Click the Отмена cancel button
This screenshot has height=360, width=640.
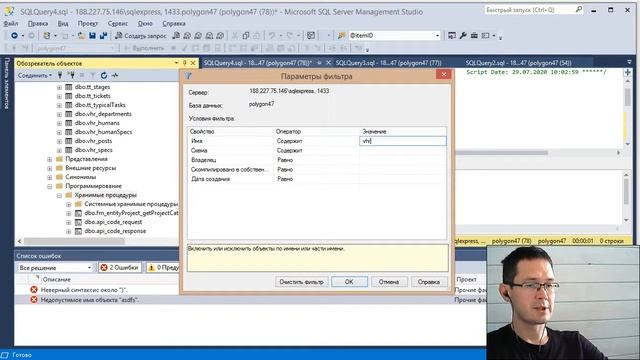point(389,282)
